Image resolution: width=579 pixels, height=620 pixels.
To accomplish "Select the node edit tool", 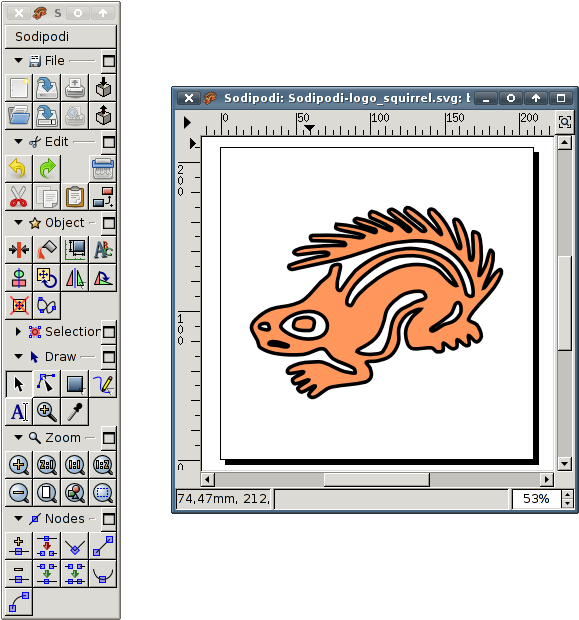I will tap(47, 384).
